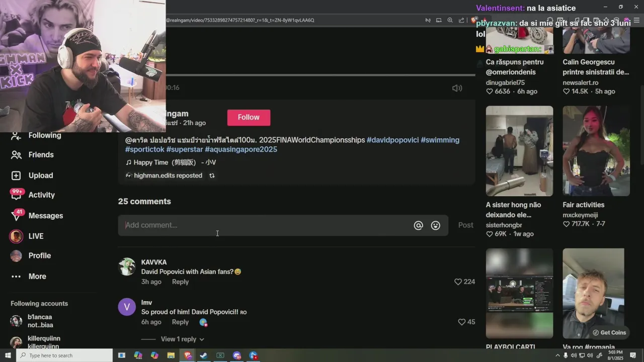Like lmv's comment with the heart
The image size is (644, 362).
(461, 322)
